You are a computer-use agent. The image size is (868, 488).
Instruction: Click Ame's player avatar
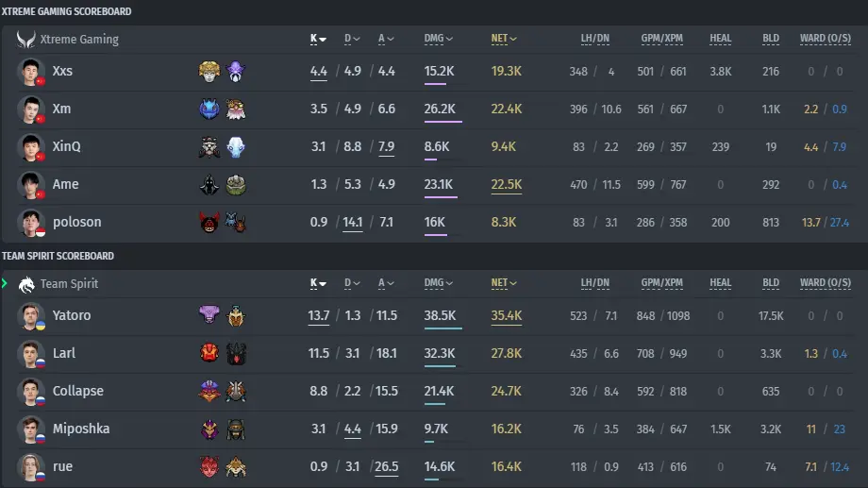point(30,184)
